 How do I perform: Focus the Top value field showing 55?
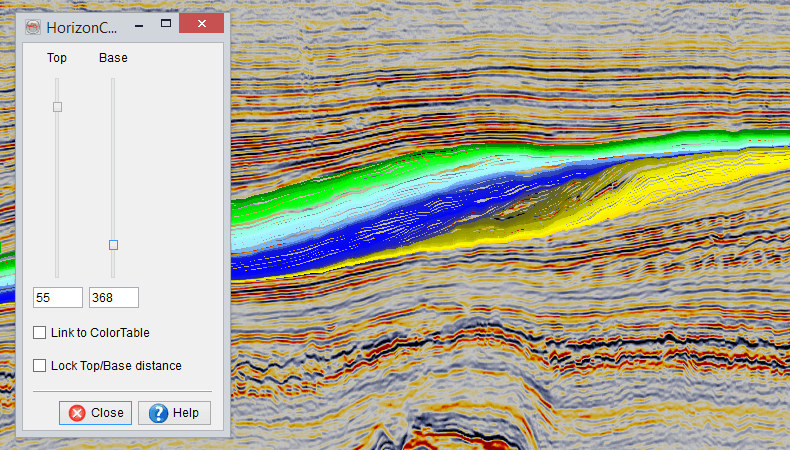pyautogui.click(x=57, y=297)
